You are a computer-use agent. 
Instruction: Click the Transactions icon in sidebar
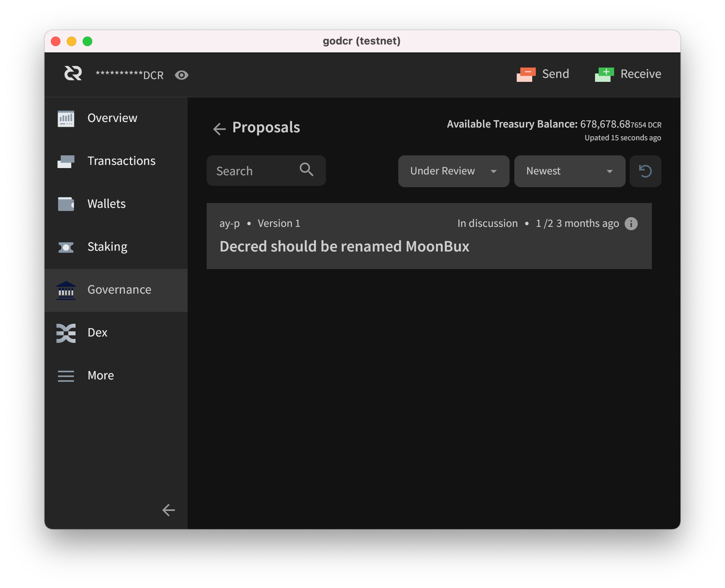[x=66, y=161]
